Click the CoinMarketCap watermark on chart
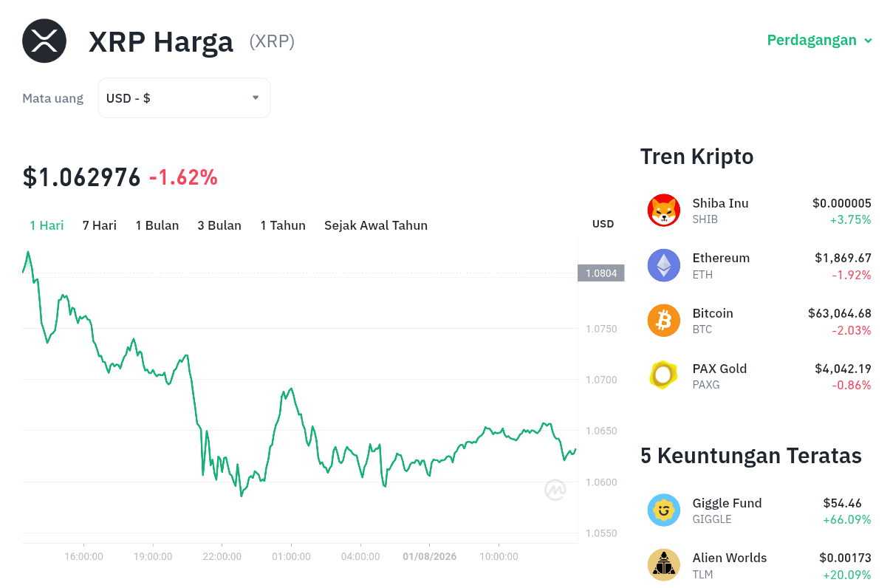Viewport: 890px width, 588px height. [x=555, y=490]
